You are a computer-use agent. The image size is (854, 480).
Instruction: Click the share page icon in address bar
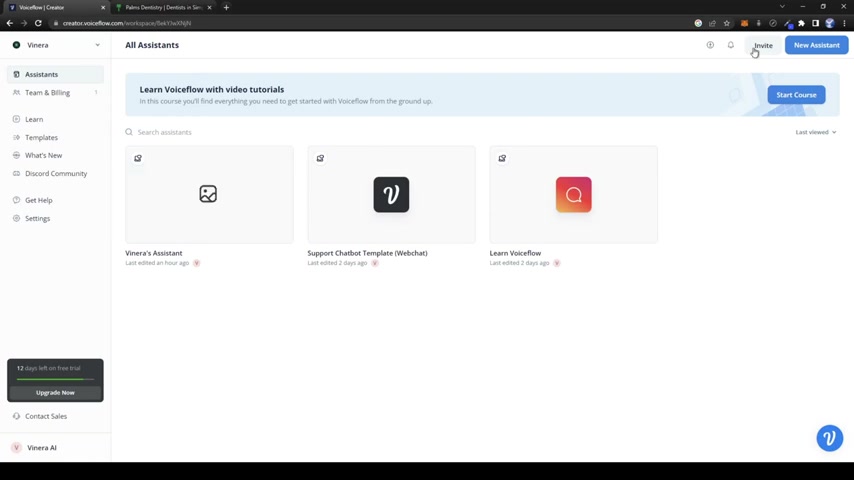[712, 23]
